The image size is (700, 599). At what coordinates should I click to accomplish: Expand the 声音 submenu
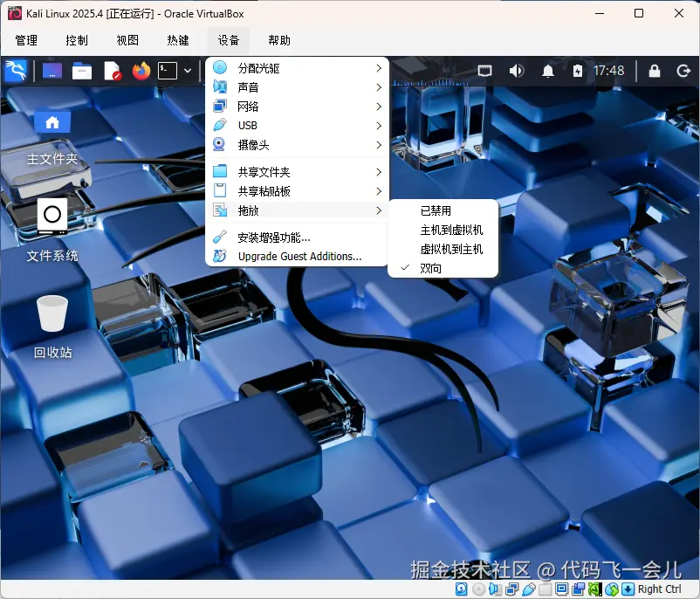point(298,87)
